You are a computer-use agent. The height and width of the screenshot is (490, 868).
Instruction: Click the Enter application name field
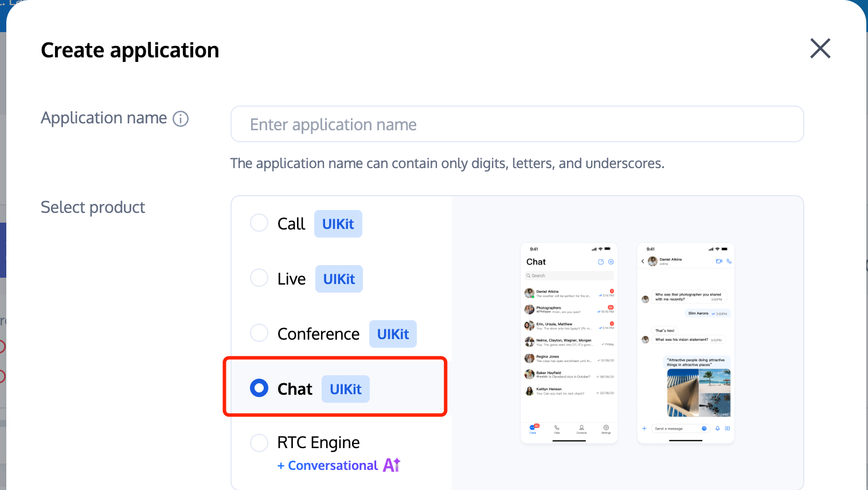(x=517, y=124)
